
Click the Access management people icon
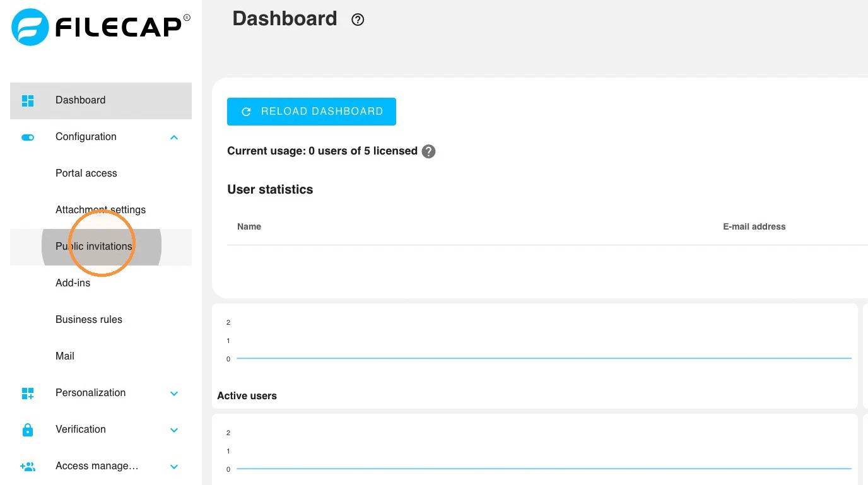pos(28,466)
